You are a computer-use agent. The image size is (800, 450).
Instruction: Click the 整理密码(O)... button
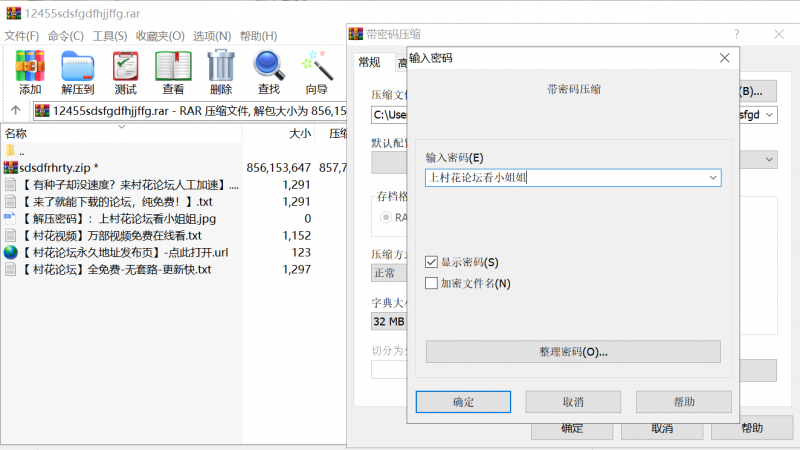point(573,352)
